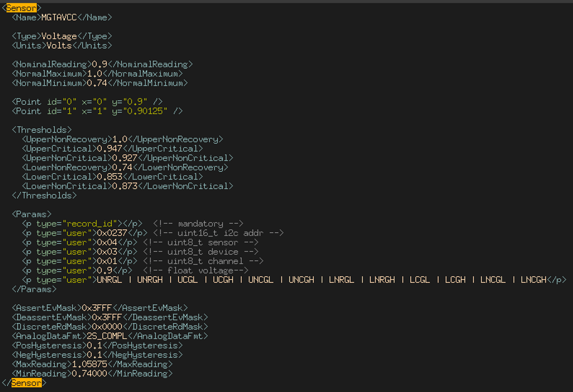
Task: Select the "record_id" type attribute value
Action: click(x=92, y=224)
